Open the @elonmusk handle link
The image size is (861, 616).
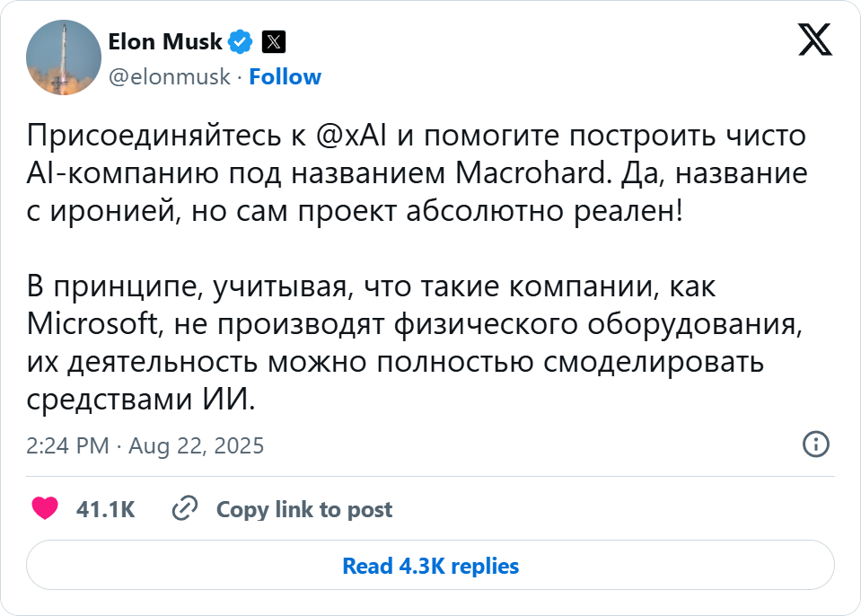click(169, 77)
